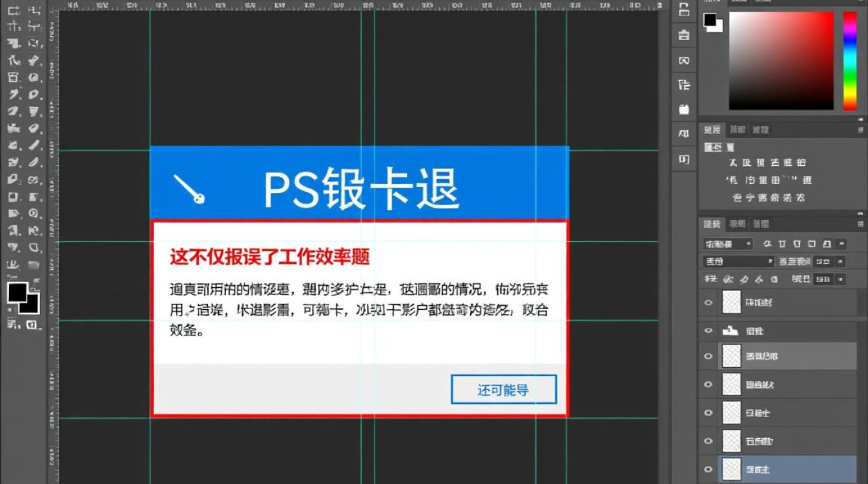Click the white brush icon on the blue banner
868x484 pixels.
(189, 190)
